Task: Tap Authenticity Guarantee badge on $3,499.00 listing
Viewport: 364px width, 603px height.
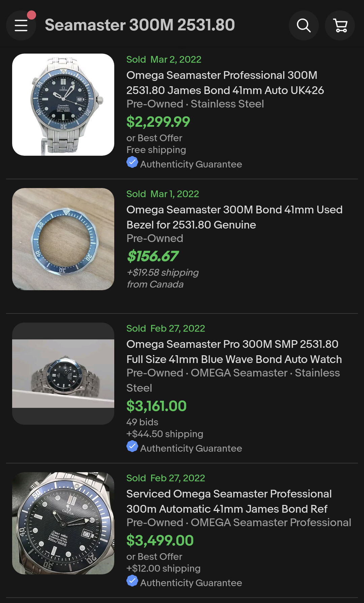Action: [132, 581]
